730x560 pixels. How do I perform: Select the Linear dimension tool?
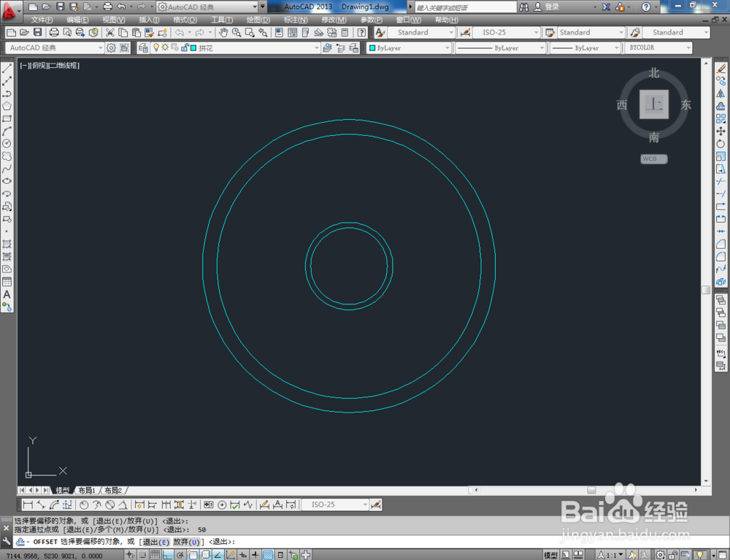click(28, 505)
